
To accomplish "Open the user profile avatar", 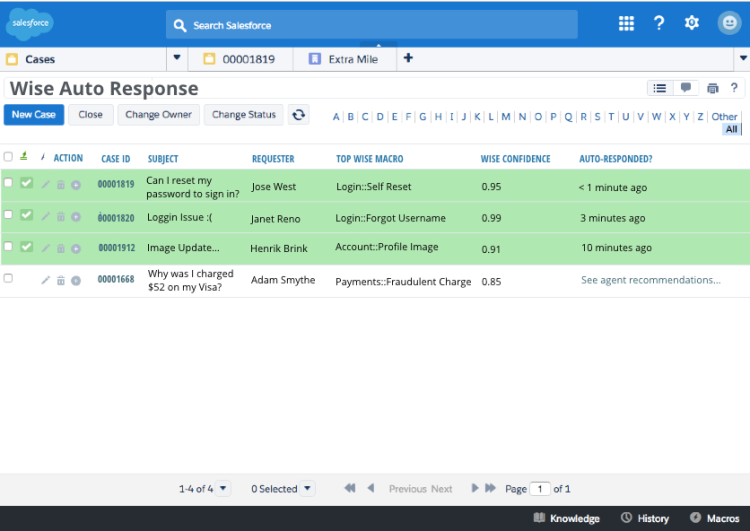I will pyautogui.click(x=729, y=22).
